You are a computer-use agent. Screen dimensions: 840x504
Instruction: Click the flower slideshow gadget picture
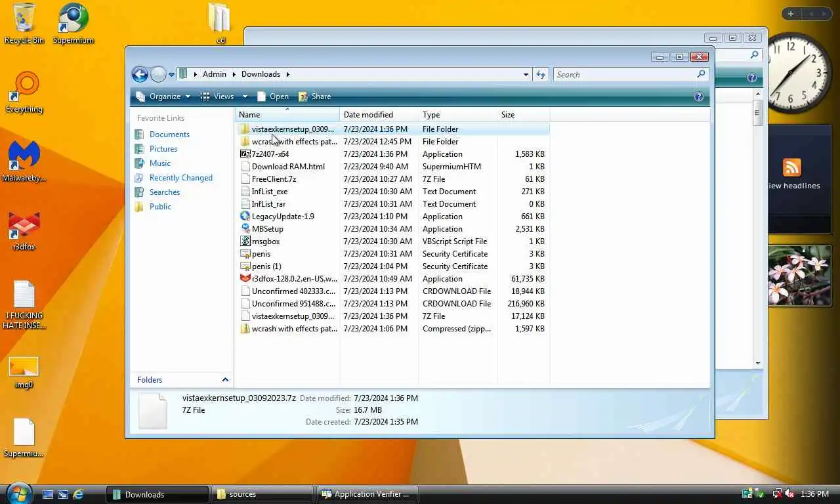[x=799, y=276]
